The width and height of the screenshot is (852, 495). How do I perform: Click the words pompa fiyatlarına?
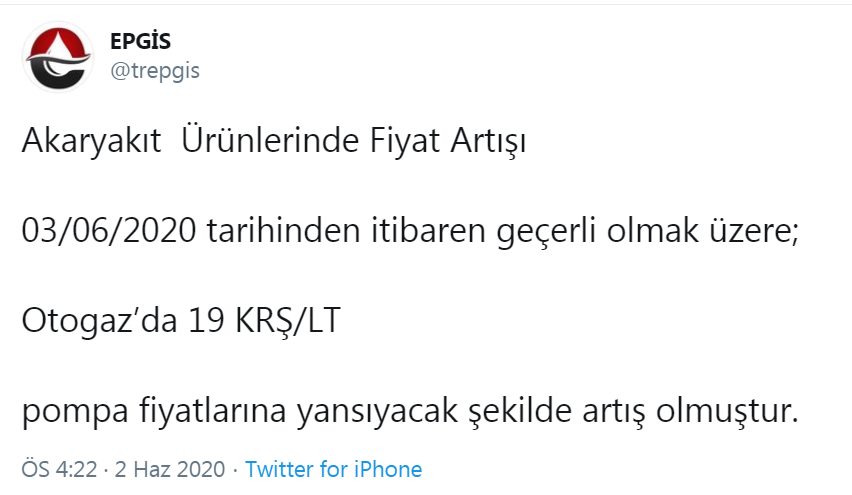[x=154, y=411]
